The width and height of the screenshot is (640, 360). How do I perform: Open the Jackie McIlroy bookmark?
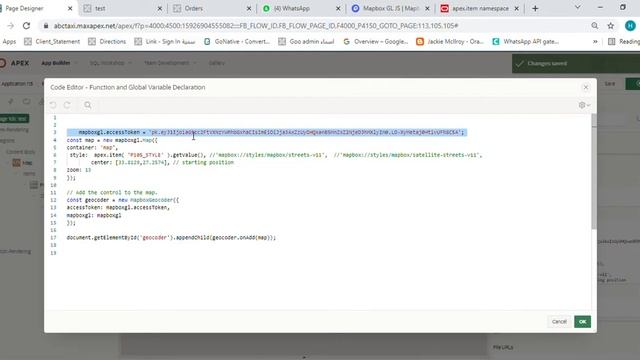450,42
